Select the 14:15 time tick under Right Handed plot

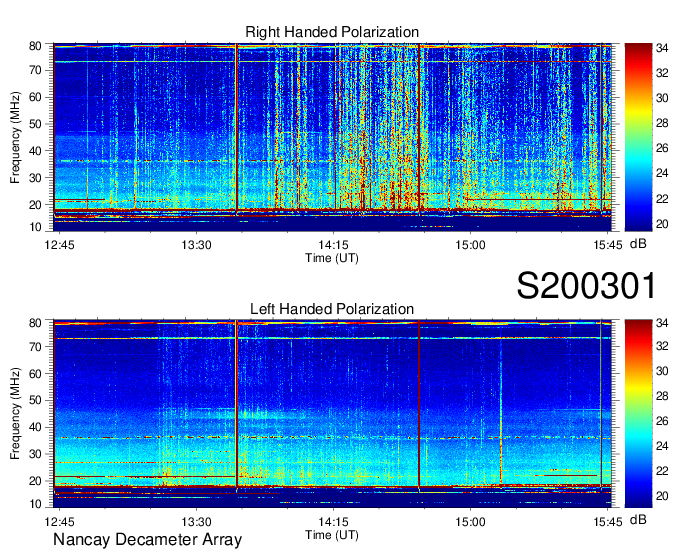333,245
